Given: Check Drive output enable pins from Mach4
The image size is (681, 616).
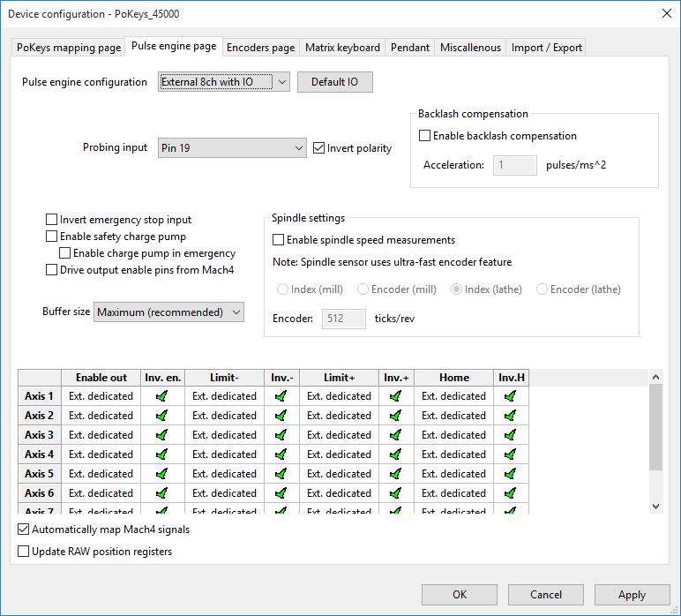Looking at the screenshot, I should tap(51, 270).
